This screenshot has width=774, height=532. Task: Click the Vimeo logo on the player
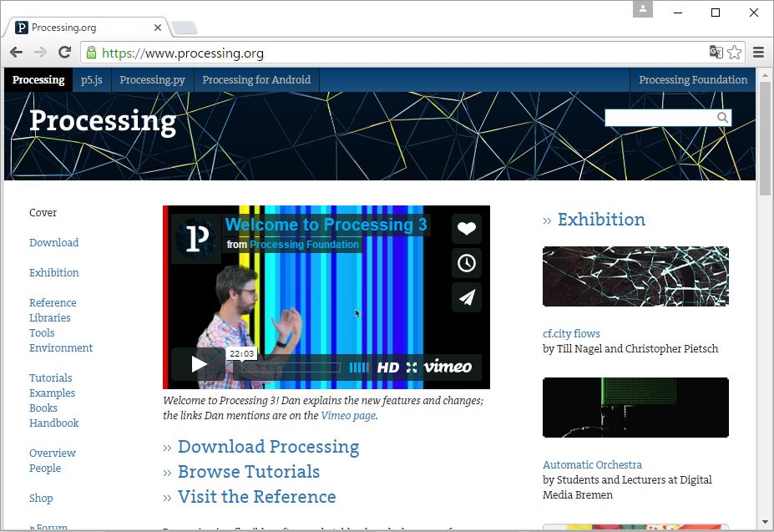(x=448, y=367)
